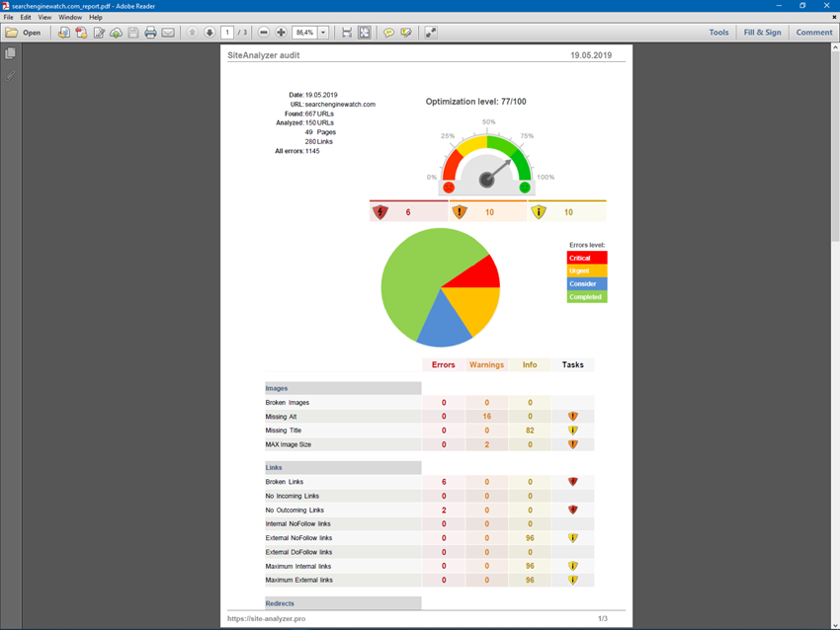
Task: Select the highlight text tool icon
Action: click(406, 33)
